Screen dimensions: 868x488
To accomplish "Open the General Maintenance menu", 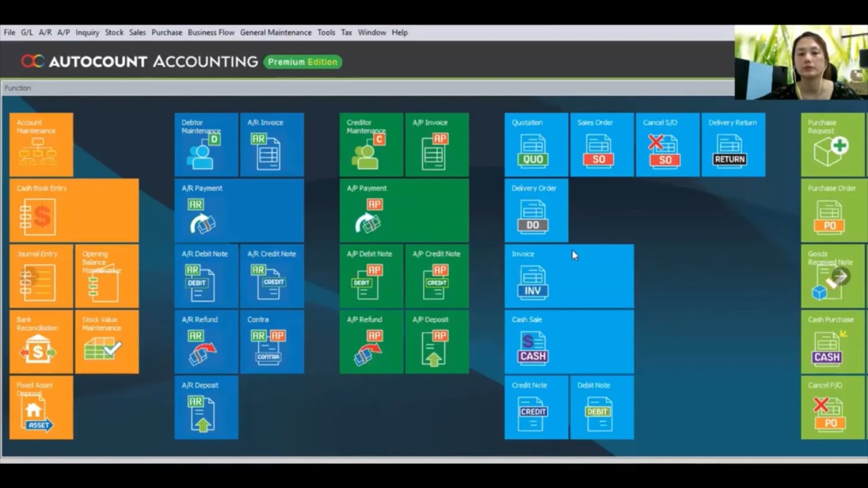I will click(276, 33).
